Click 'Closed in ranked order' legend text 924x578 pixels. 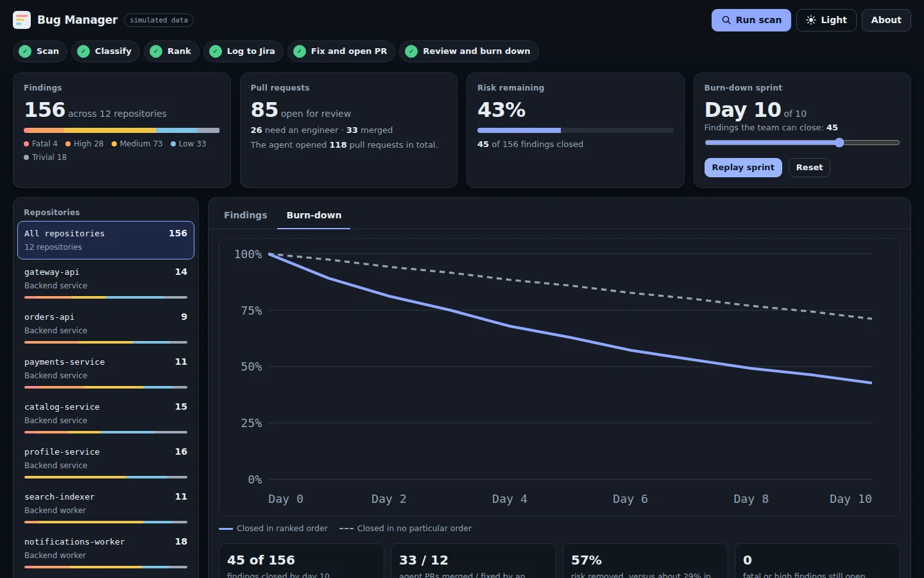282,529
